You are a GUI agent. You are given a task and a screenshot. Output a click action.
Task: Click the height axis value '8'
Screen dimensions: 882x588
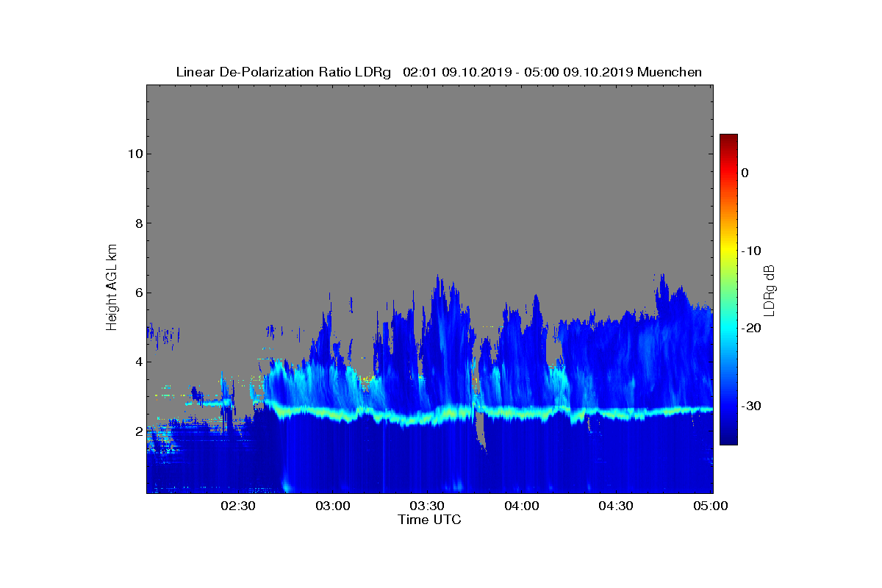click(137, 223)
